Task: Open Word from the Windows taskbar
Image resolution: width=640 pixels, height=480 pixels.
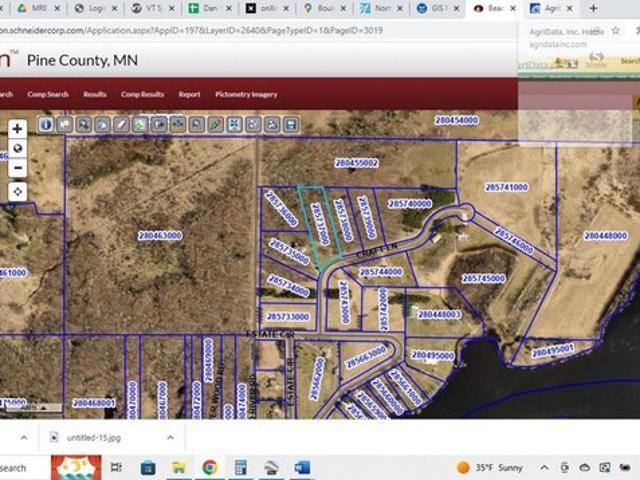Action: 302,467
